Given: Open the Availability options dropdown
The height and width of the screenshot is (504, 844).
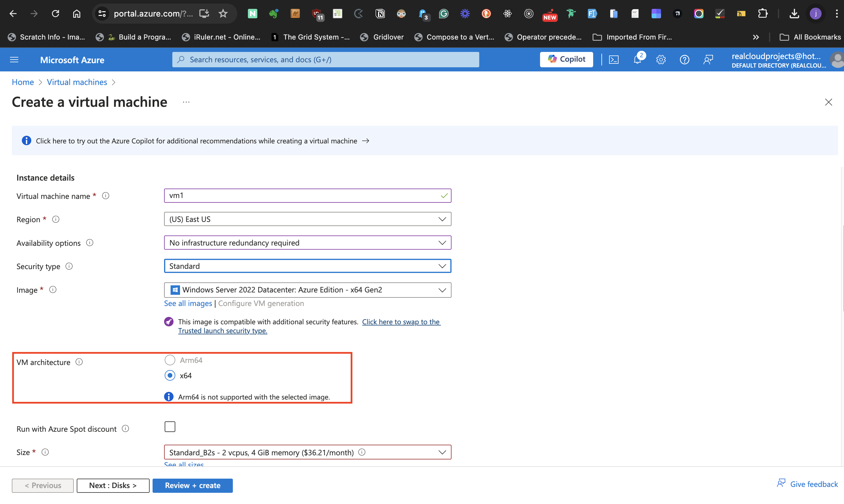Looking at the screenshot, I should pos(307,243).
